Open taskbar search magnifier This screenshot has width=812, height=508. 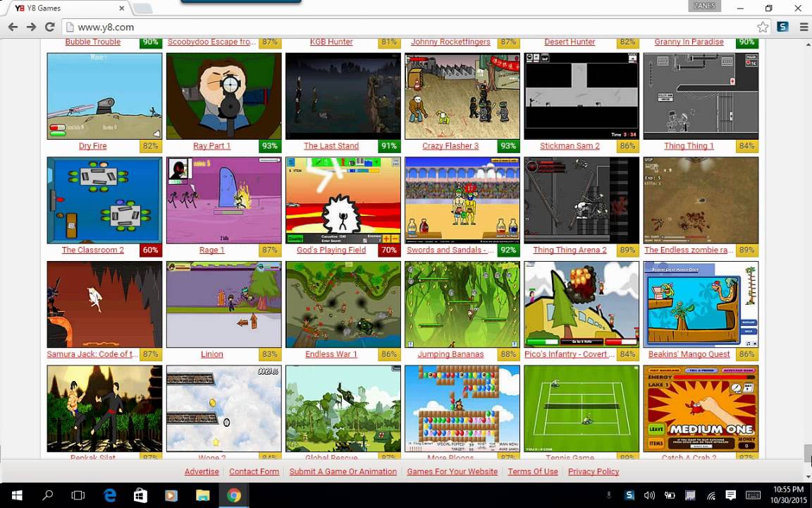47,495
